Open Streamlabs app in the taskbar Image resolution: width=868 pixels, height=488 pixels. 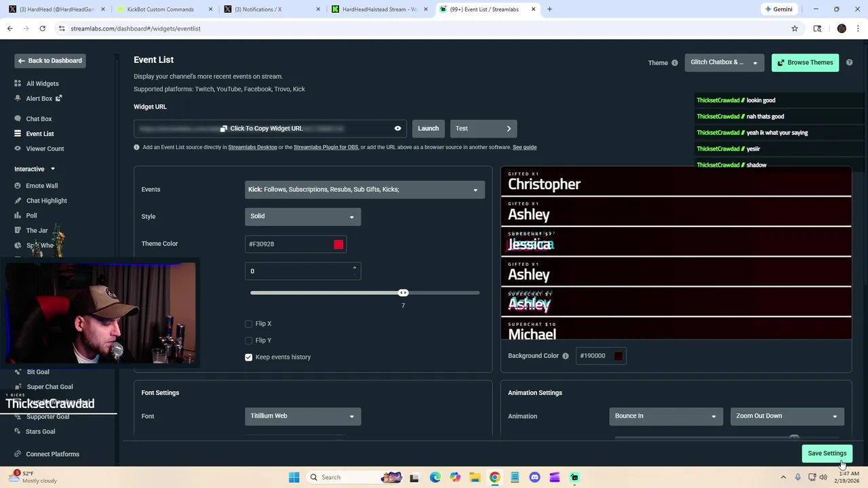coord(574,477)
